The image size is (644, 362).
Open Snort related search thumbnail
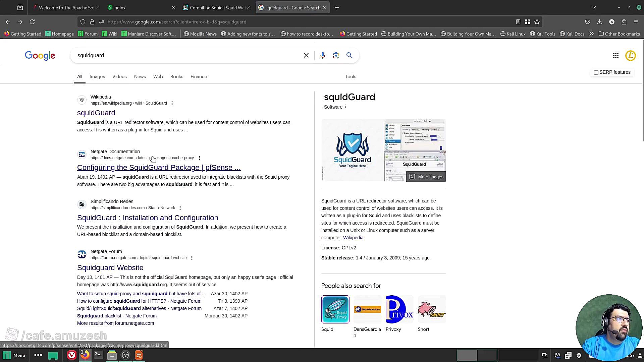pyautogui.click(x=432, y=309)
